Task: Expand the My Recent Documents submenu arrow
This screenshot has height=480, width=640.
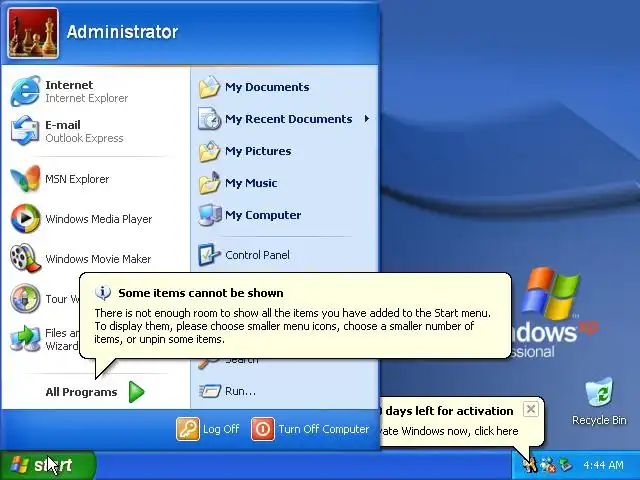Action: (367, 119)
